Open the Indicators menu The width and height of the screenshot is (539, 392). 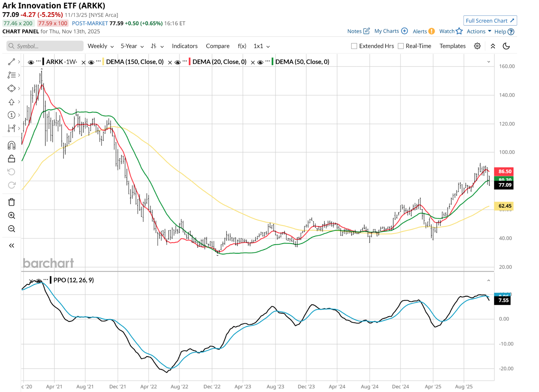(x=185, y=46)
